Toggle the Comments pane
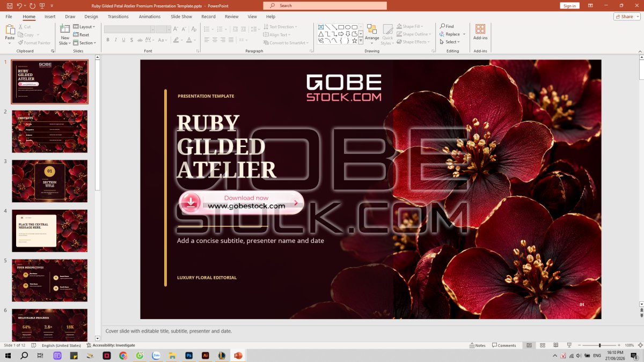The height and width of the screenshot is (362, 644). coord(504,345)
